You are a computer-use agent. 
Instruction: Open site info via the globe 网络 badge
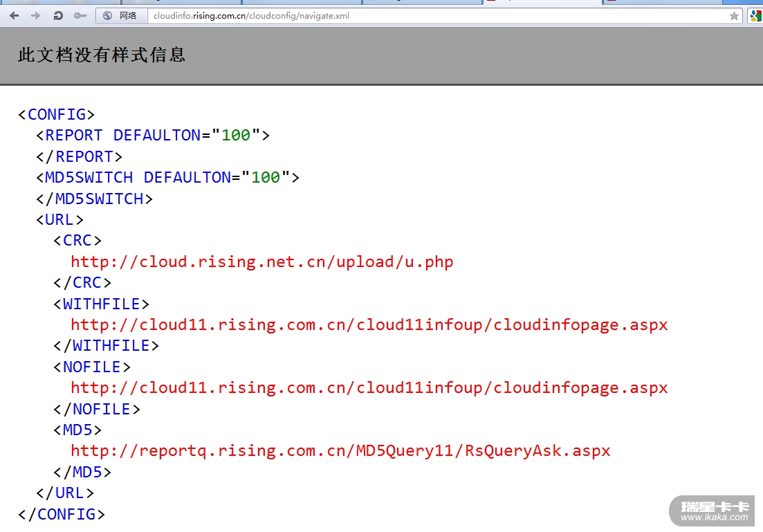120,16
